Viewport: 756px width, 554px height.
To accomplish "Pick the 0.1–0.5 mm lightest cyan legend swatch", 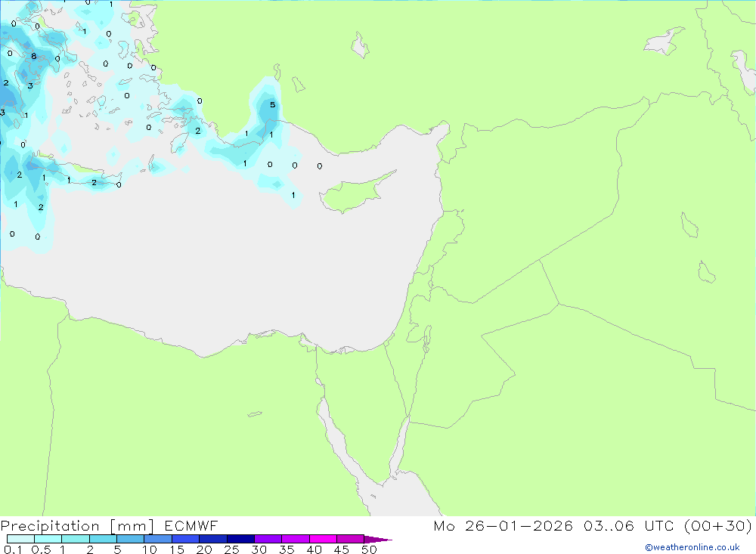I will tap(20, 539).
